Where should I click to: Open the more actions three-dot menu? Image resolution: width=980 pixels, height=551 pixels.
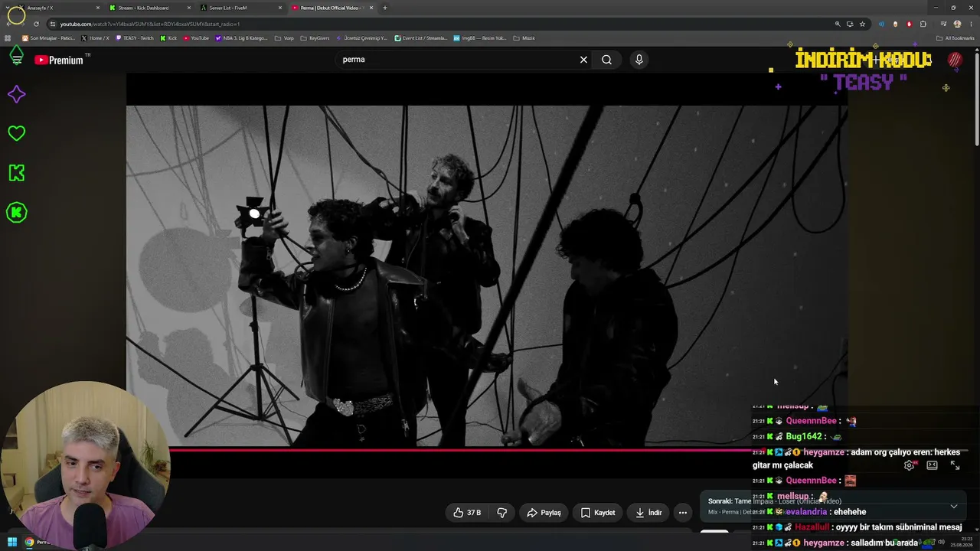coord(683,513)
